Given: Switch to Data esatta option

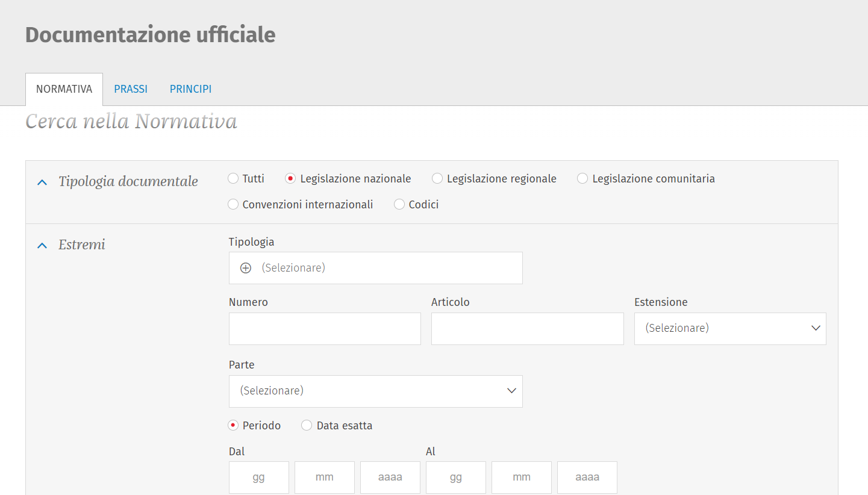Looking at the screenshot, I should click(x=307, y=426).
